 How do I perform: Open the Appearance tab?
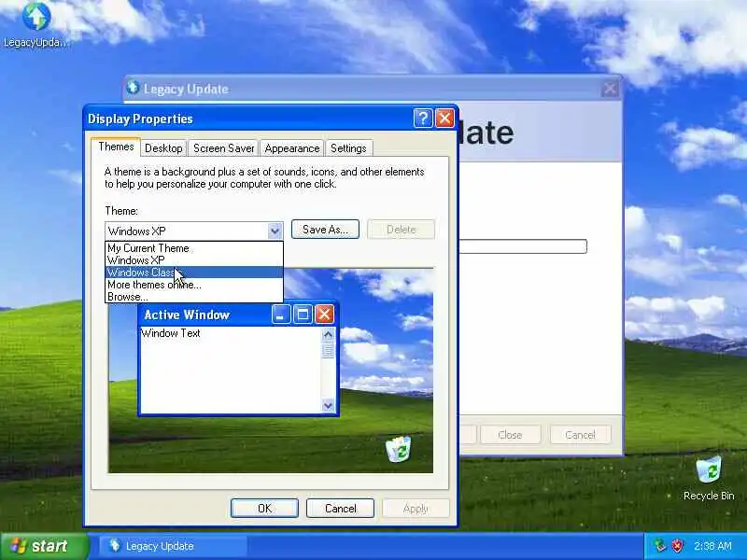(292, 148)
